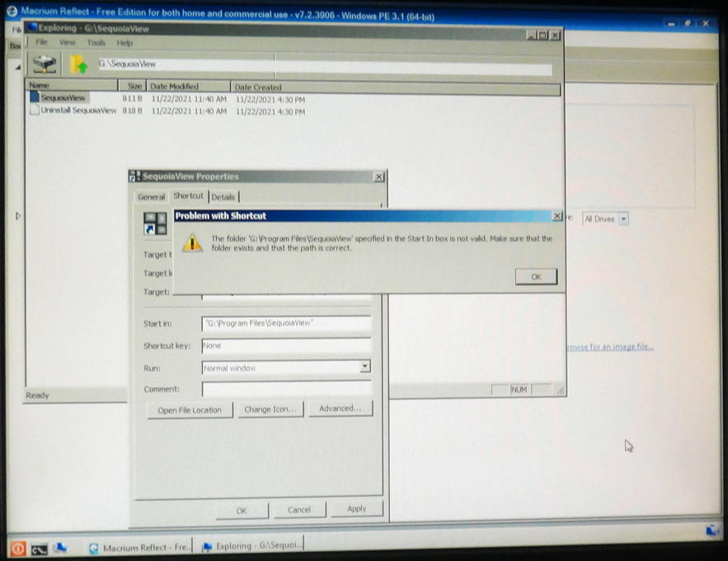This screenshot has width=728, height=561.
Task: Close the Problem with Shortcut dialog
Action: click(x=557, y=216)
